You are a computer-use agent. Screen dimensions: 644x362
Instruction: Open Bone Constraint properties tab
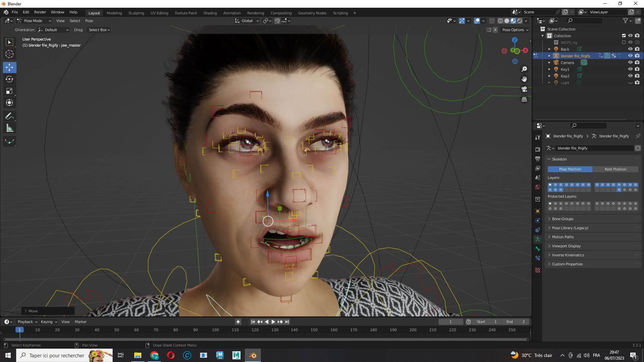(538, 258)
